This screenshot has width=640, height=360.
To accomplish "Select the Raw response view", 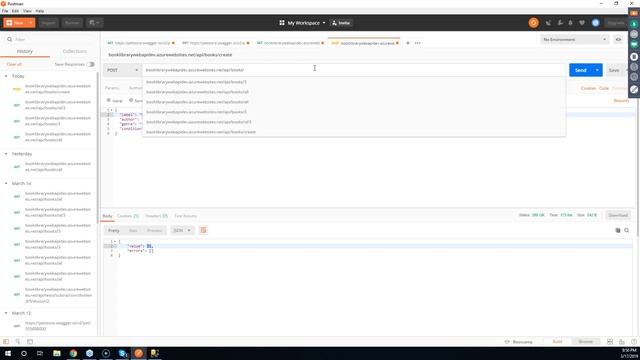I will [x=133, y=231].
